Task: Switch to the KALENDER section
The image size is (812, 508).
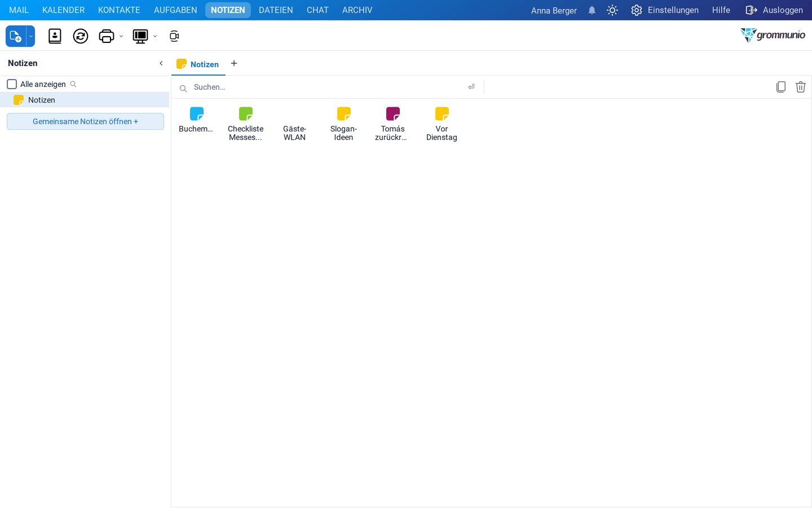Action: 63,10
